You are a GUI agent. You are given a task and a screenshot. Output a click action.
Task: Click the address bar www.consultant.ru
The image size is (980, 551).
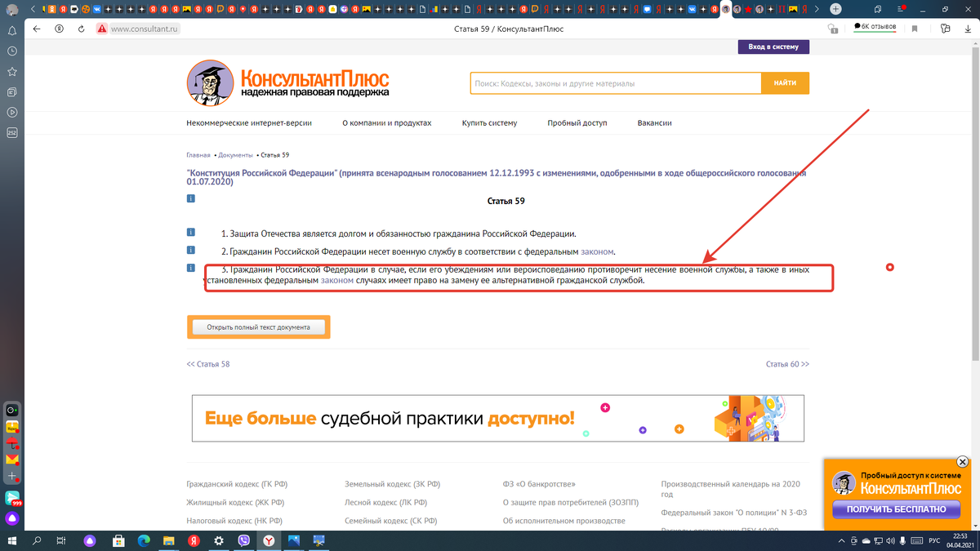145,29
